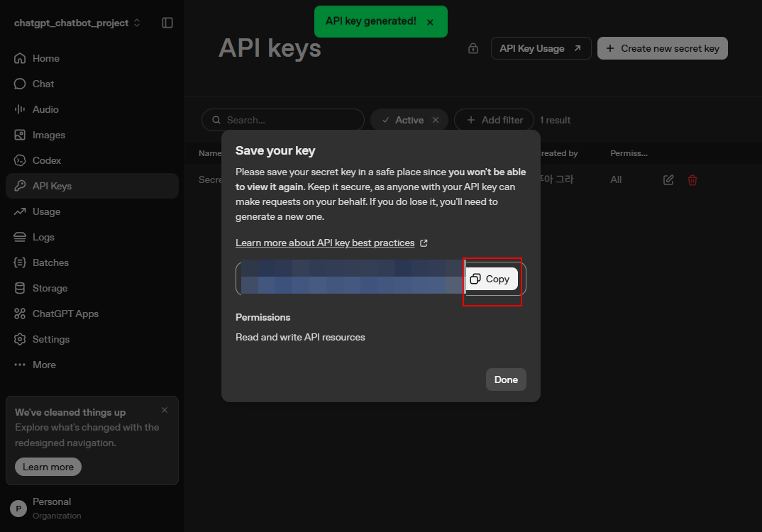Viewport: 762px width, 532px height.
Task: Click the Chat bubble icon
Action: point(20,84)
